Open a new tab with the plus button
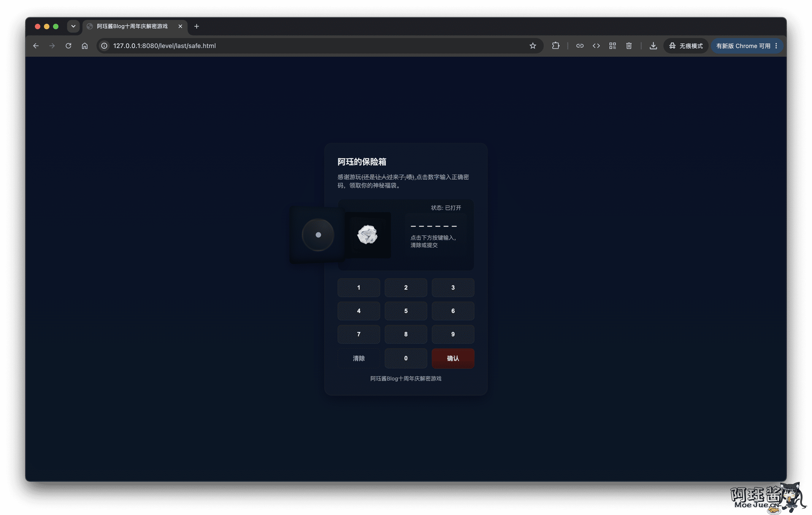 [x=197, y=26]
